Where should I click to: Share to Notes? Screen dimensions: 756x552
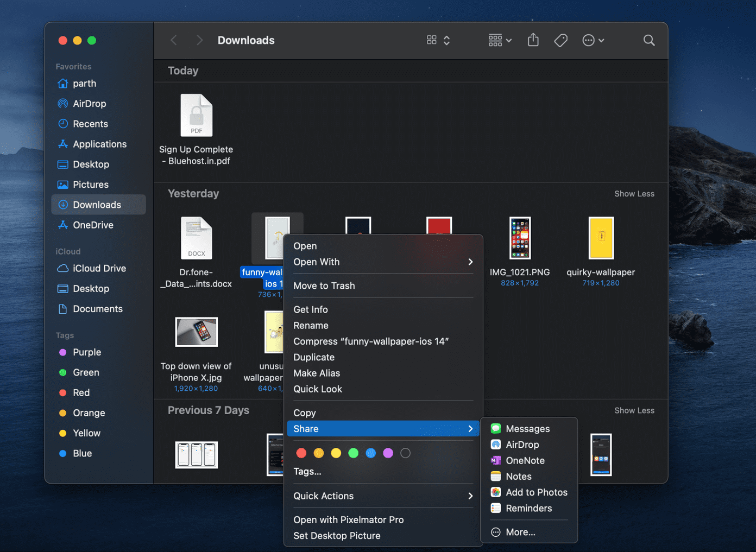tap(529, 476)
